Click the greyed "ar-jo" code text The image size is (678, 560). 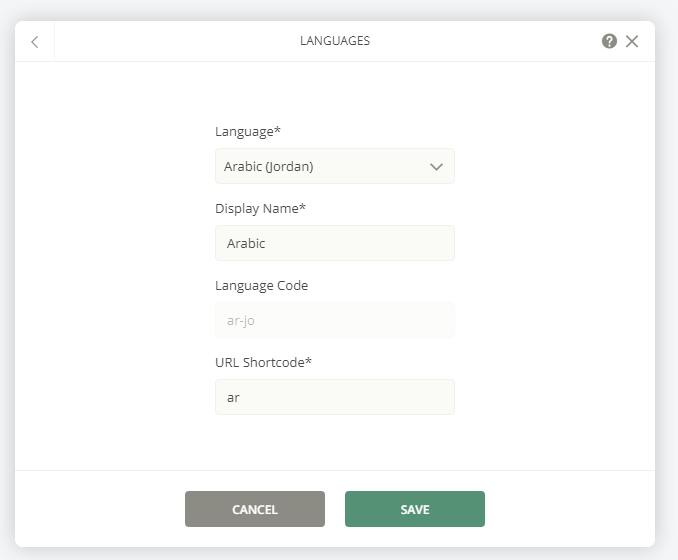pyautogui.click(x=240, y=321)
